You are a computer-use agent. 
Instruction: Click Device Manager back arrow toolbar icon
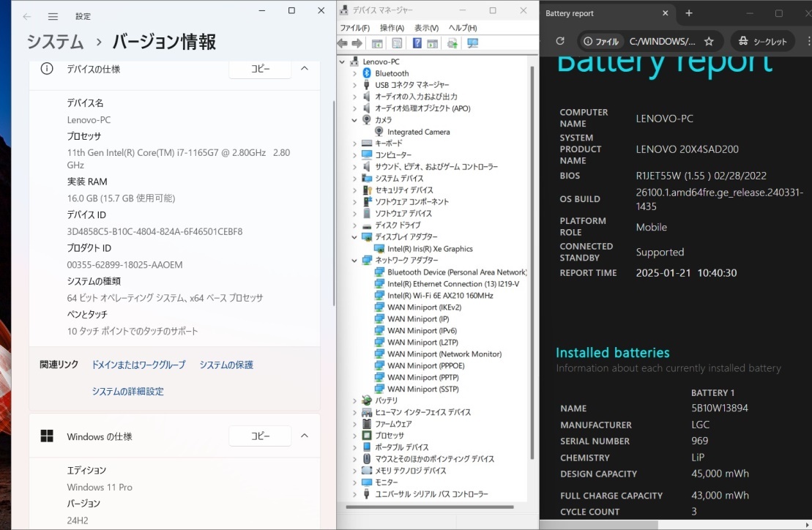[x=343, y=43]
